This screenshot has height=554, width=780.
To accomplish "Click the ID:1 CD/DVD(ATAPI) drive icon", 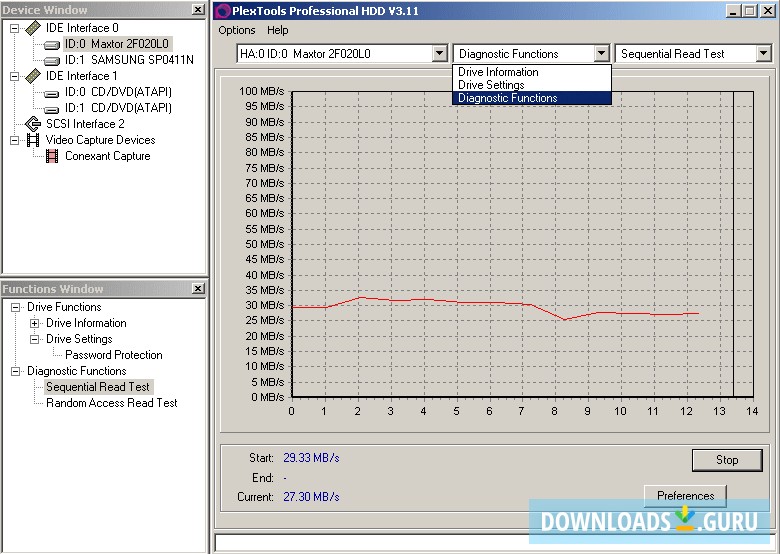I will [52, 108].
